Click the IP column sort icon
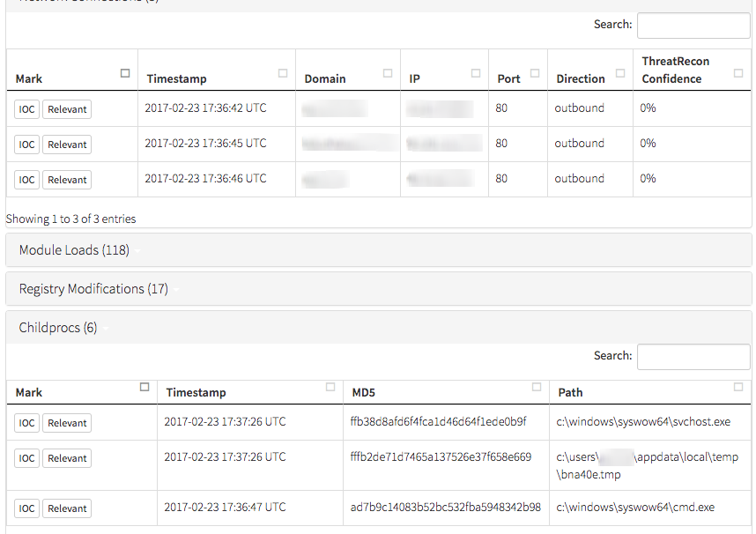756x534 pixels. pos(476,73)
